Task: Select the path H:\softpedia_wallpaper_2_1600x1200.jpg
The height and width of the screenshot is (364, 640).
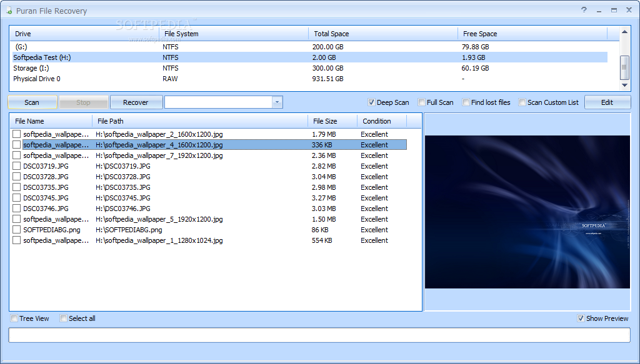Action: [x=159, y=134]
